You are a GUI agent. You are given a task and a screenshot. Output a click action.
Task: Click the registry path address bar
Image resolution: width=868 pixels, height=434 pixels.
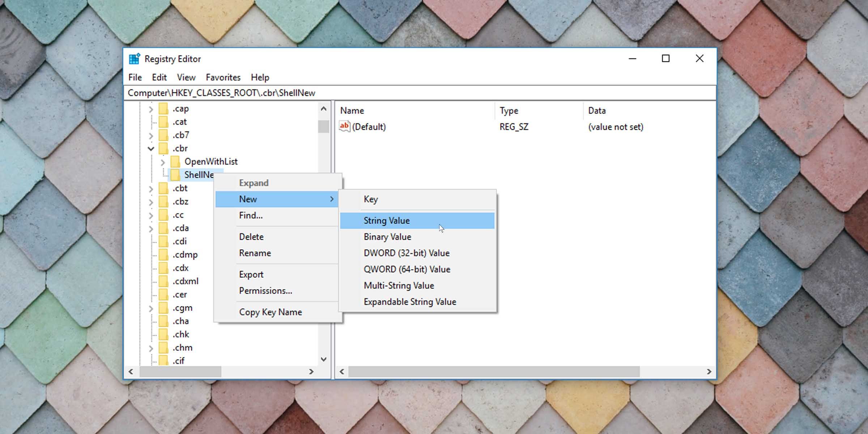pyautogui.click(x=420, y=93)
